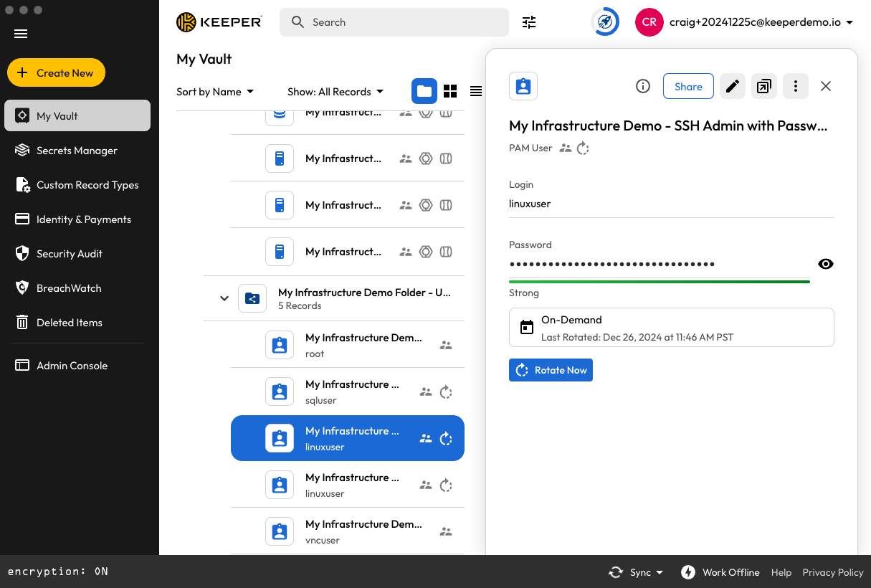Screen dimensions: 871x588
Task: Open the Sort by Name dropdown
Action: (x=215, y=92)
